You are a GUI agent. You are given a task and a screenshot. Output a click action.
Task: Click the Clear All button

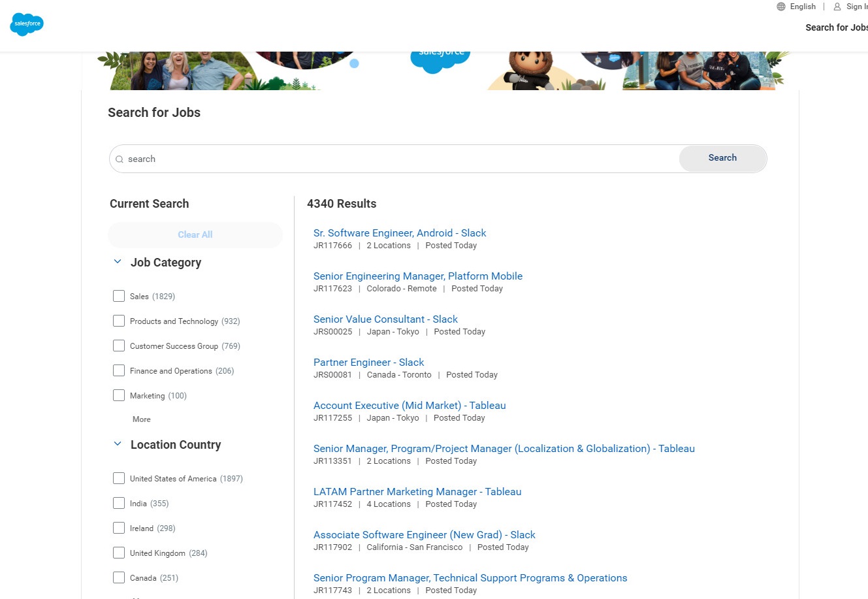coord(195,235)
